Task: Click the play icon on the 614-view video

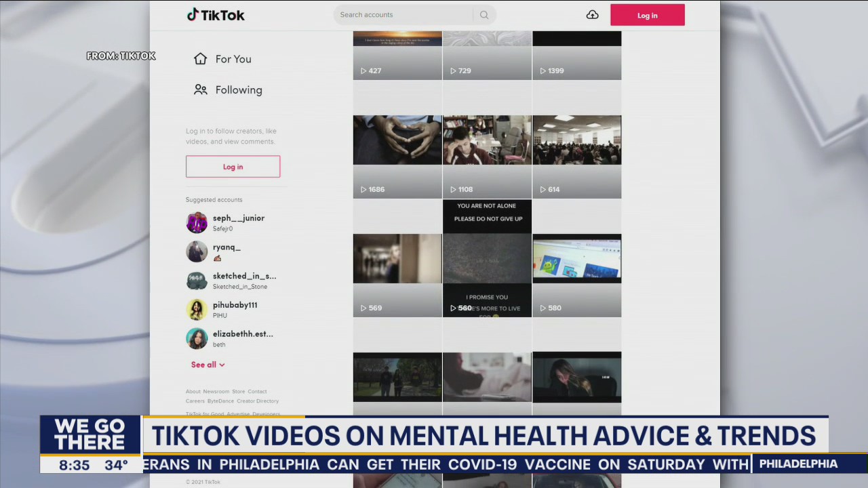Action: 542,189
